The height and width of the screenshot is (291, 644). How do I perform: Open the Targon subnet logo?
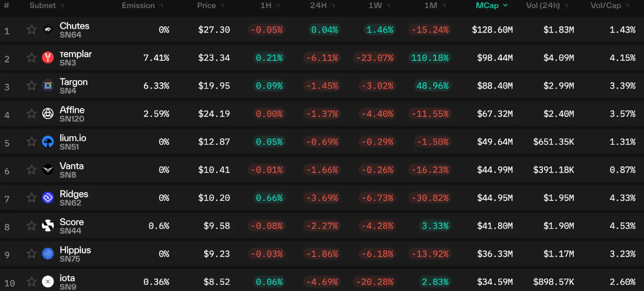tap(48, 86)
